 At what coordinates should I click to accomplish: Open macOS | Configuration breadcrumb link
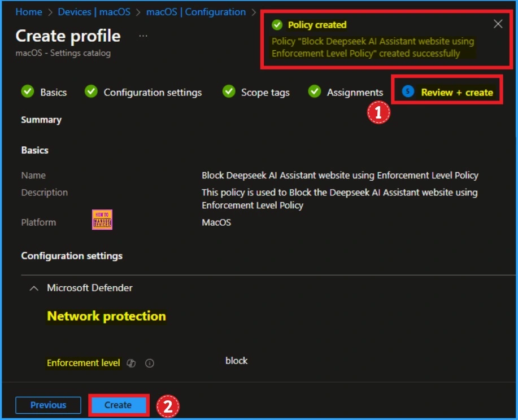pyautogui.click(x=196, y=12)
